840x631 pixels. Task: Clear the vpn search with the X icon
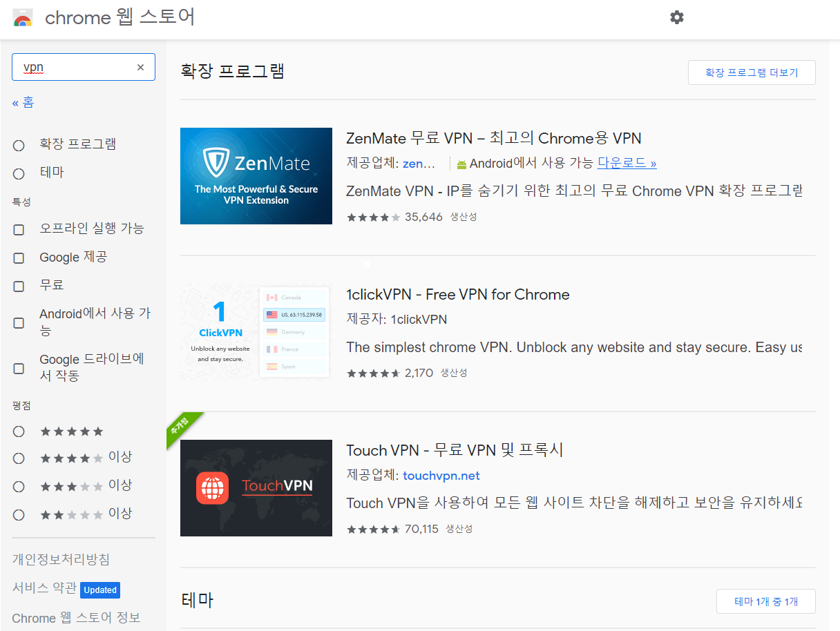point(140,67)
